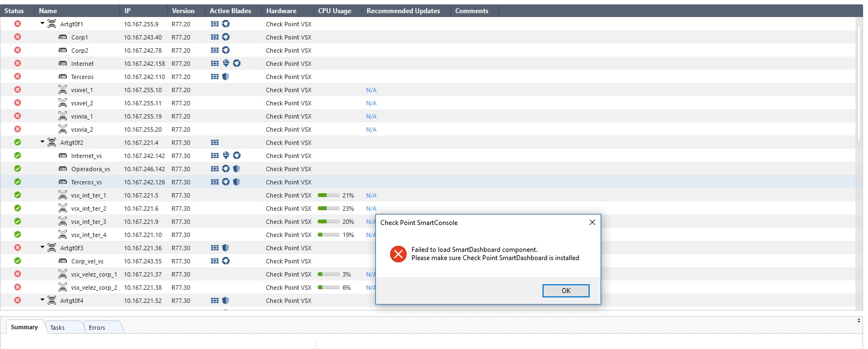Click the Comments column header

pos(475,10)
